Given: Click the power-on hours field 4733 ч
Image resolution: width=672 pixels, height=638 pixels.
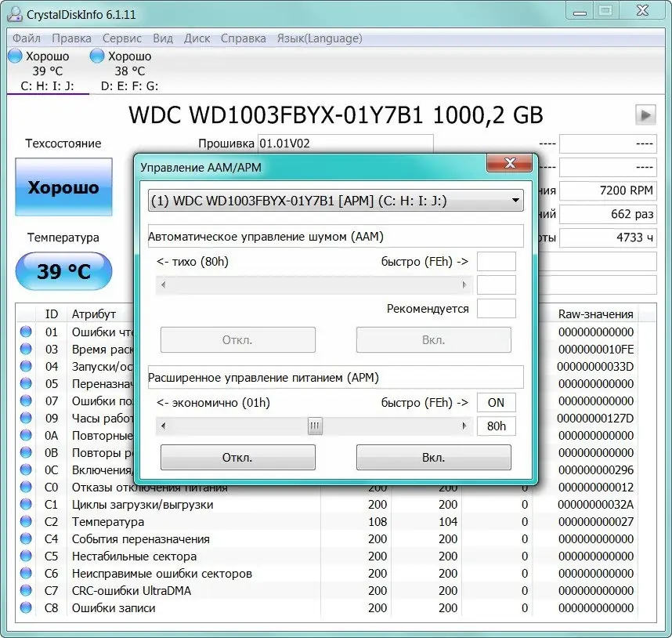Looking at the screenshot, I should 608,237.
